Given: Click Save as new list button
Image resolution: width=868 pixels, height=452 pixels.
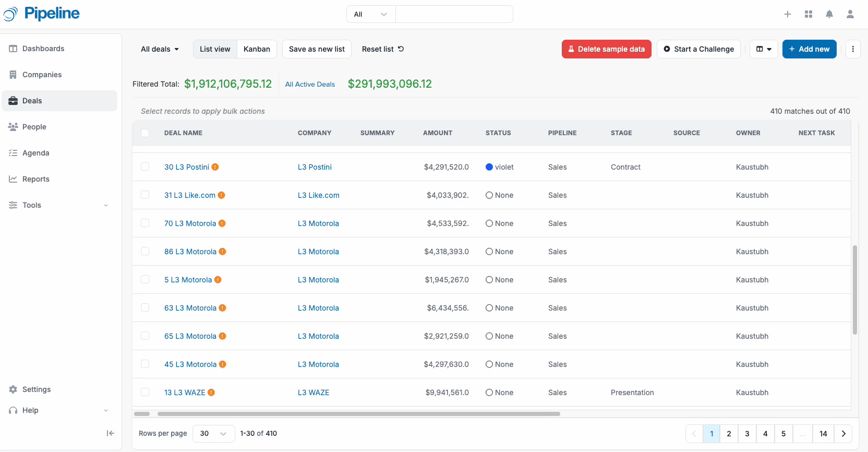Looking at the screenshot, I should (317, 49).
